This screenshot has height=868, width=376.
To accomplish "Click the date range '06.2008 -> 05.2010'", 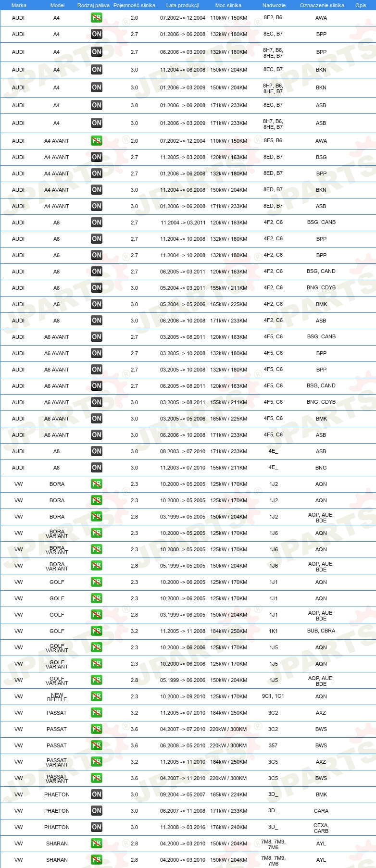I will point(183,745).
